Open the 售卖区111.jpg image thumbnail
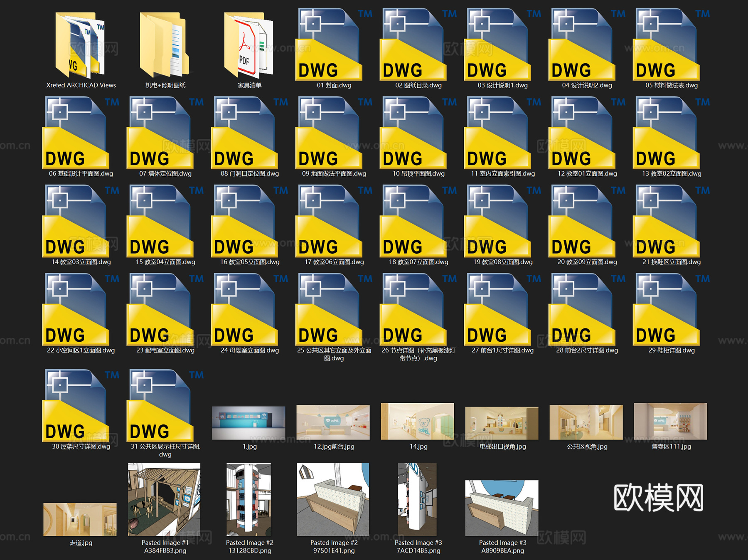 point(670,421)
